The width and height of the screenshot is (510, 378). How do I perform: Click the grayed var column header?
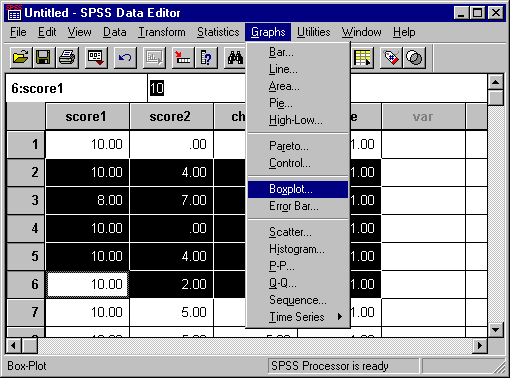coord(423,116)
